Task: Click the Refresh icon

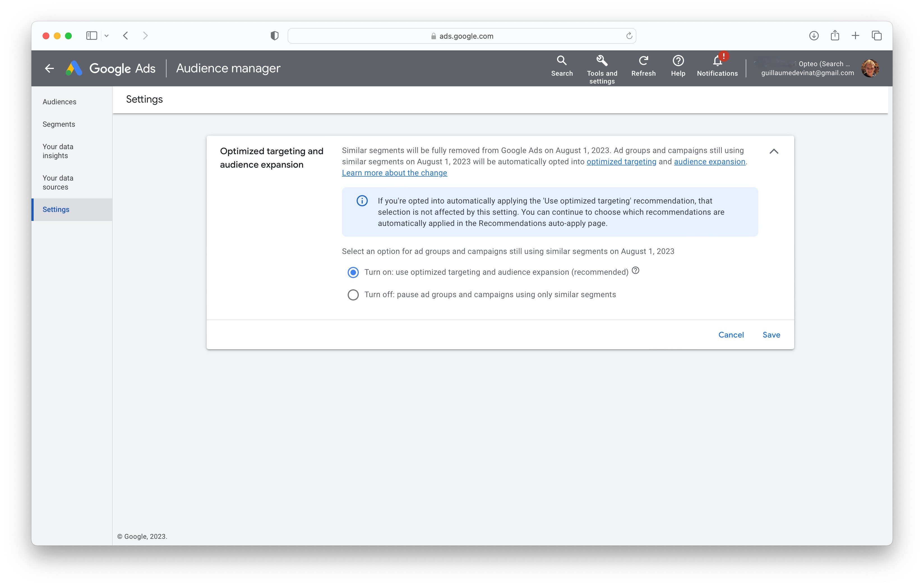Action: point(643,66)
